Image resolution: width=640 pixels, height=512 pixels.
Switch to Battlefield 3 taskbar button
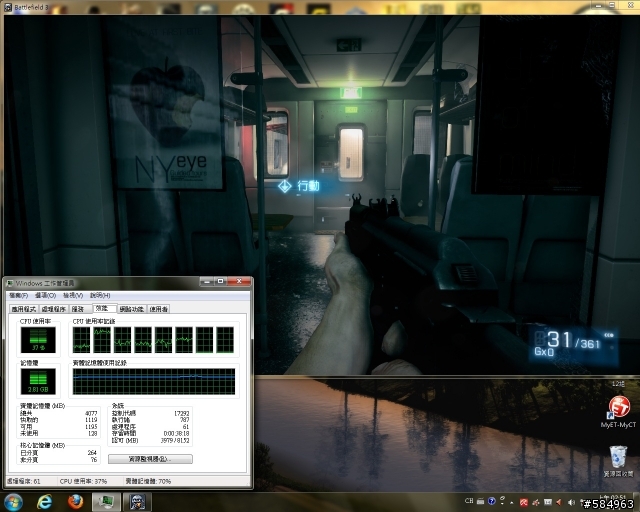(x=138, y=502)
